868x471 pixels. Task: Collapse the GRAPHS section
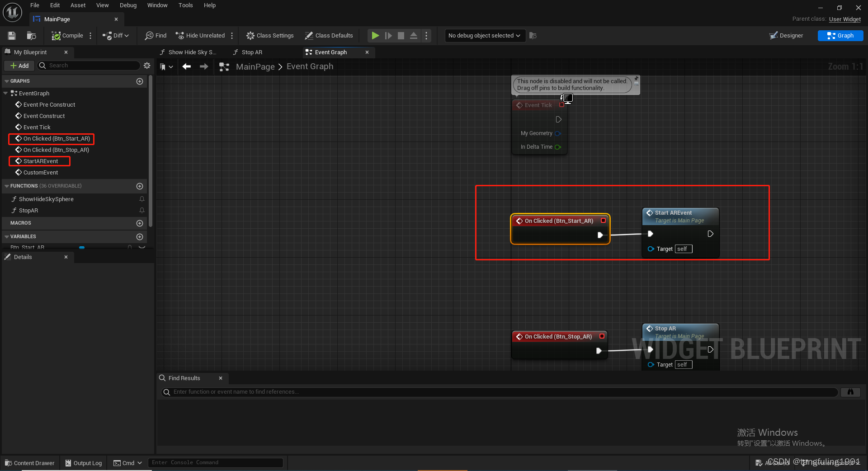(7, 81)
